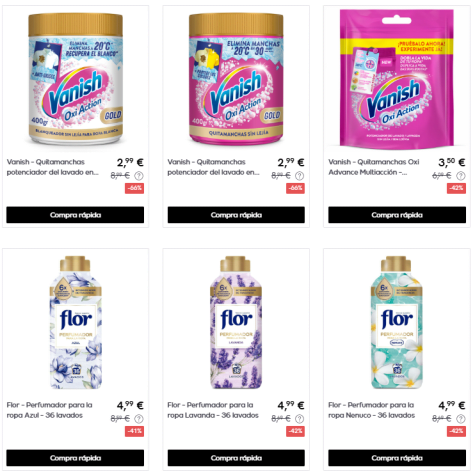
Task: Open the white Vanish Oxi Action Gold image
Action: click(76, 79)
